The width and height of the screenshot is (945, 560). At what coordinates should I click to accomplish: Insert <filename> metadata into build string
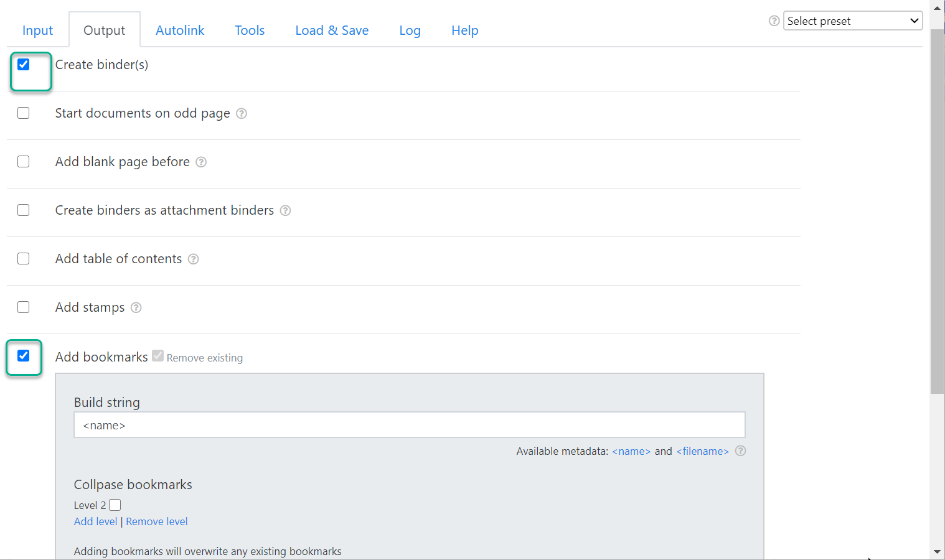[703, 451]
